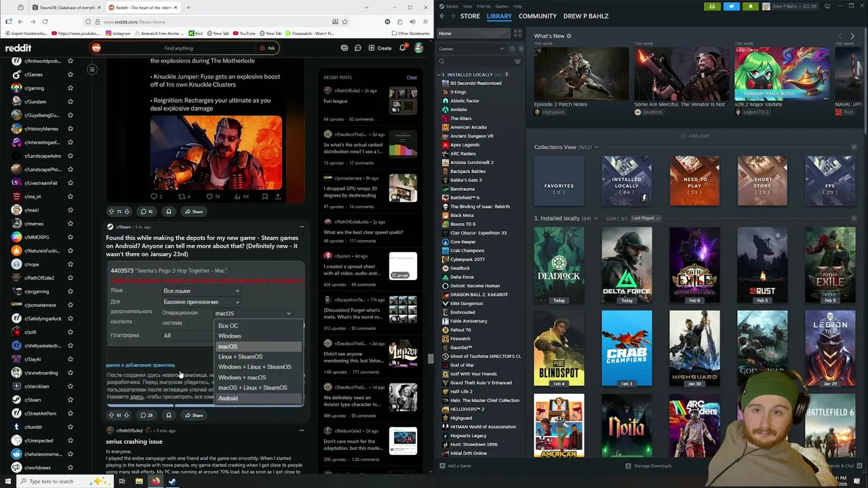Downvote the r/Steam depots post
The width and height of the screenshot is (868, 488).
(x=126, y=415)
